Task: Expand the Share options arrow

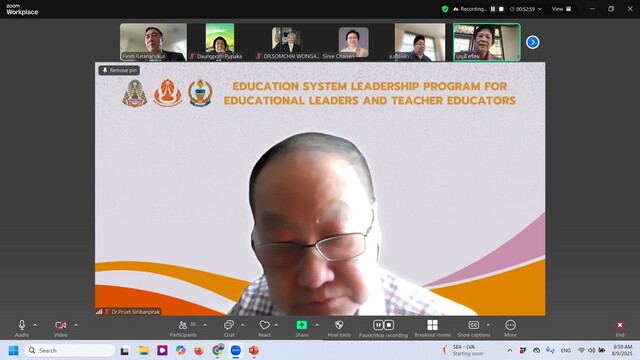Action: click(x=317, y=325)
